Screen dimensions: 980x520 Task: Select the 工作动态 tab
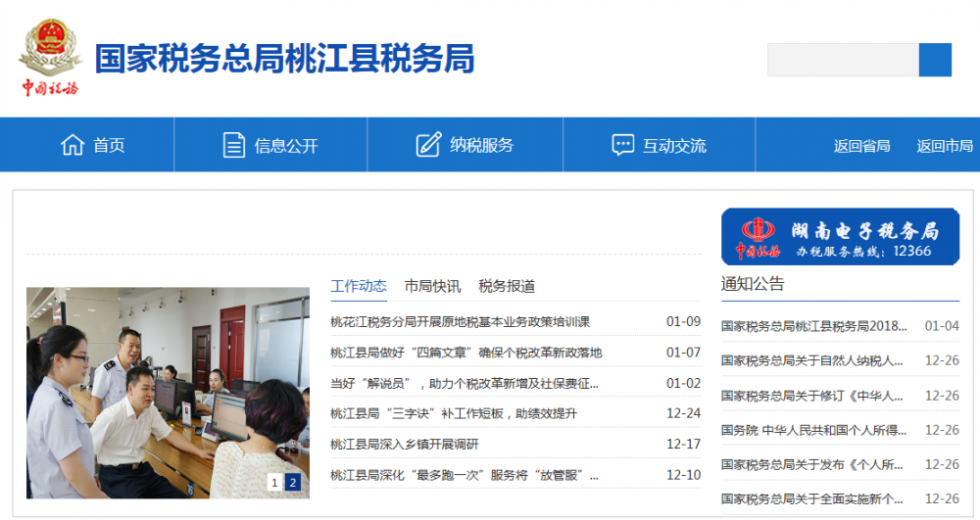[359, 286]
